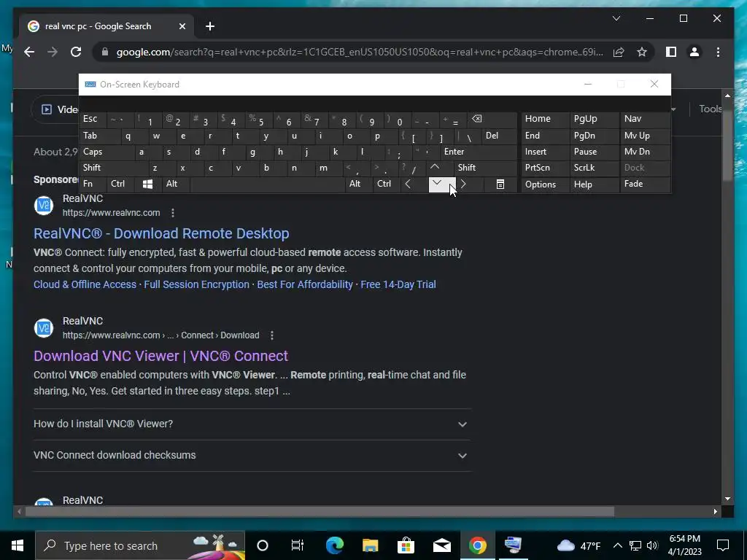The image size is (747, 560).
Task: Go back in Chrome with the back arrow
Action: coord(29,52)
